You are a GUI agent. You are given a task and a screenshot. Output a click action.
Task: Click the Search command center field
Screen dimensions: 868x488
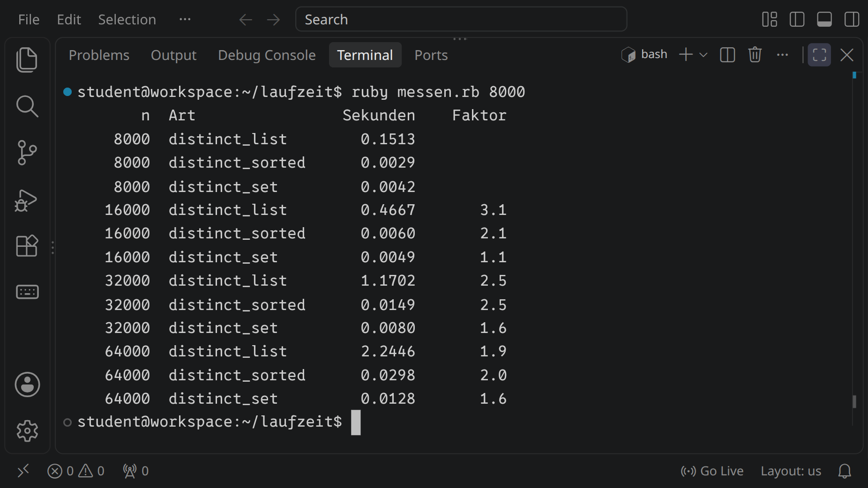tap(461, 19)
